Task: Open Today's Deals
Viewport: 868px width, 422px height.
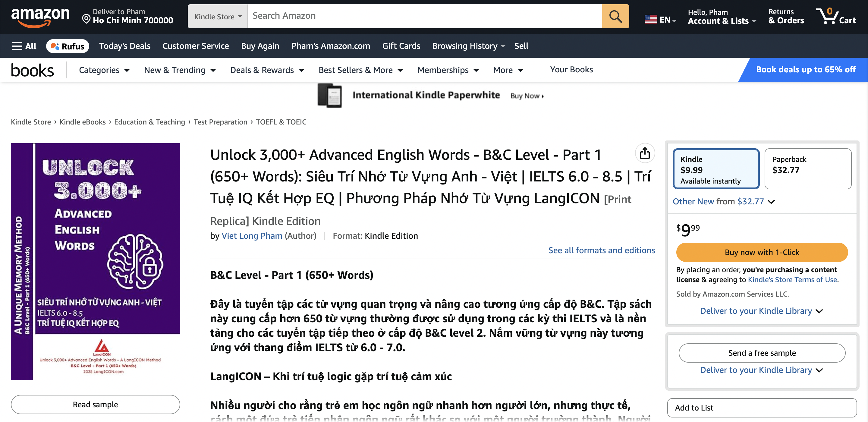Action: pyautogui.click(x=125, y=46)
